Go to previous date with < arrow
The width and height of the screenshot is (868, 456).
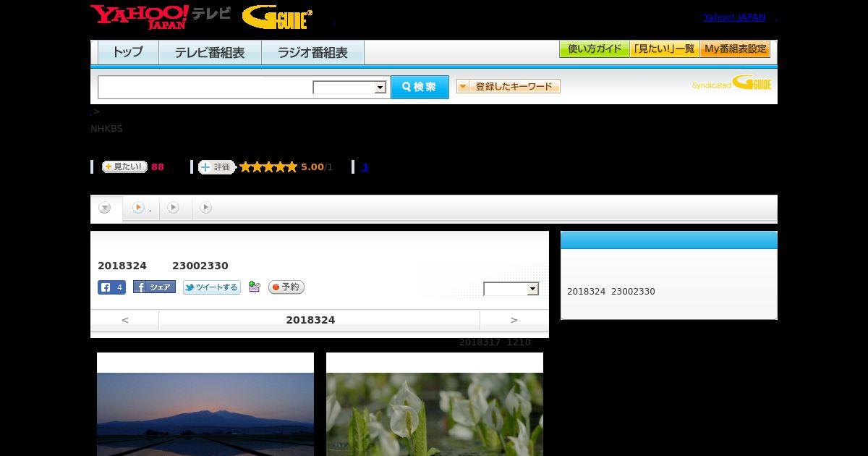124,320
